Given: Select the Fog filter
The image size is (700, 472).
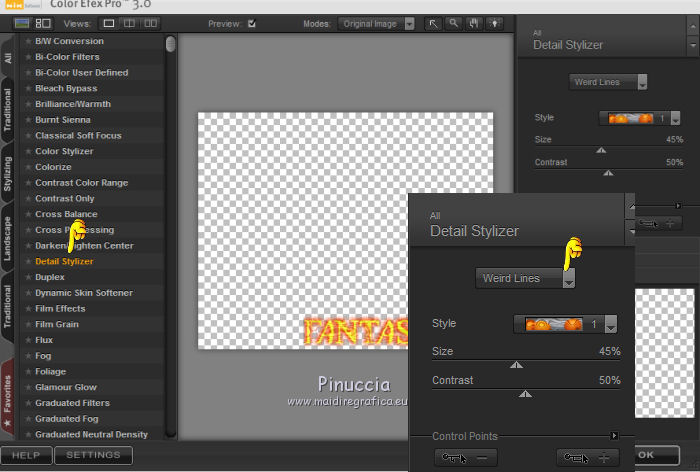Looking at the screenshot, I should click(43, 356).
